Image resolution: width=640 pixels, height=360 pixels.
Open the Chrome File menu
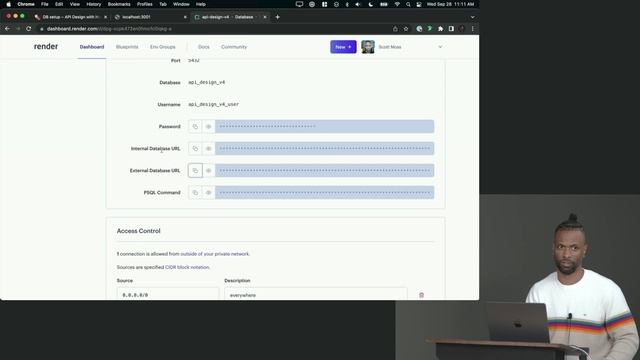point(44,4)
